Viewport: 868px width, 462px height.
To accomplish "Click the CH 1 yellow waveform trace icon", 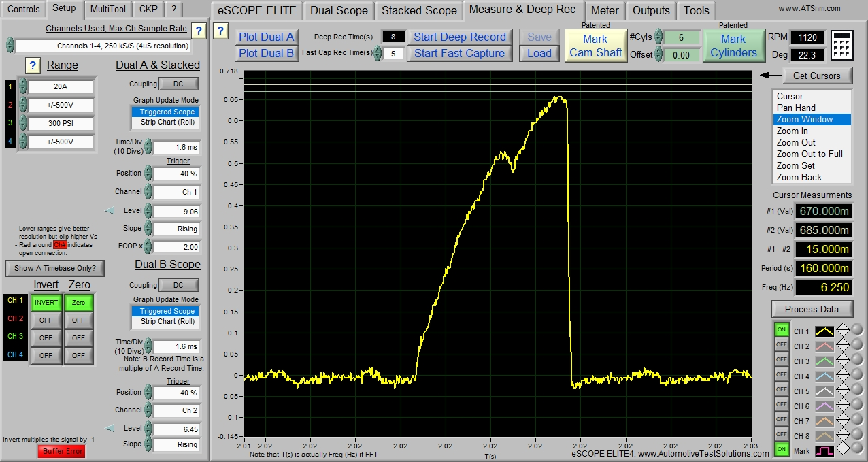I will tap(823, 330).
